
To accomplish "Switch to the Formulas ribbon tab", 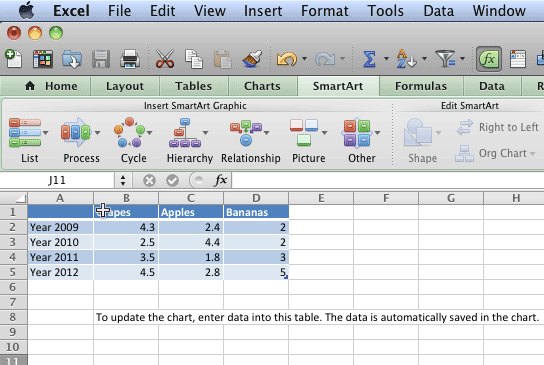I will [421, 86].
